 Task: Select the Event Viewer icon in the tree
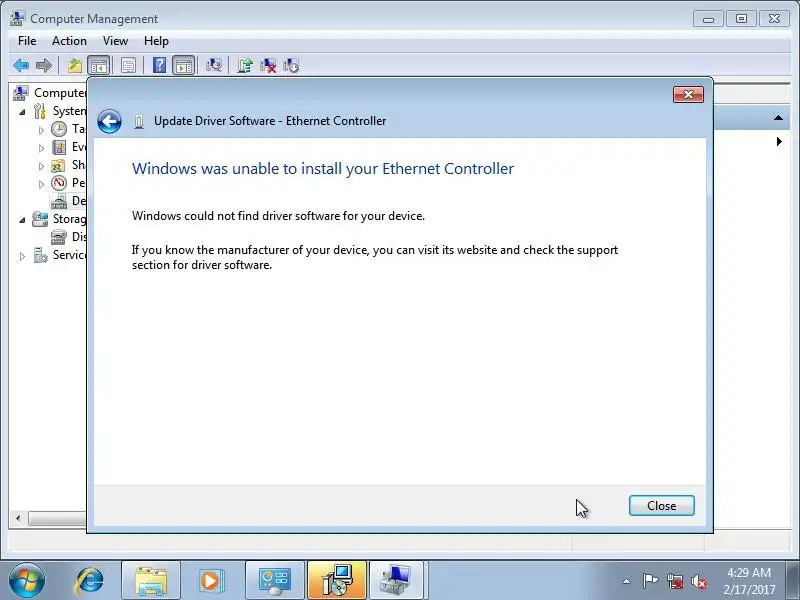point(59,147)
